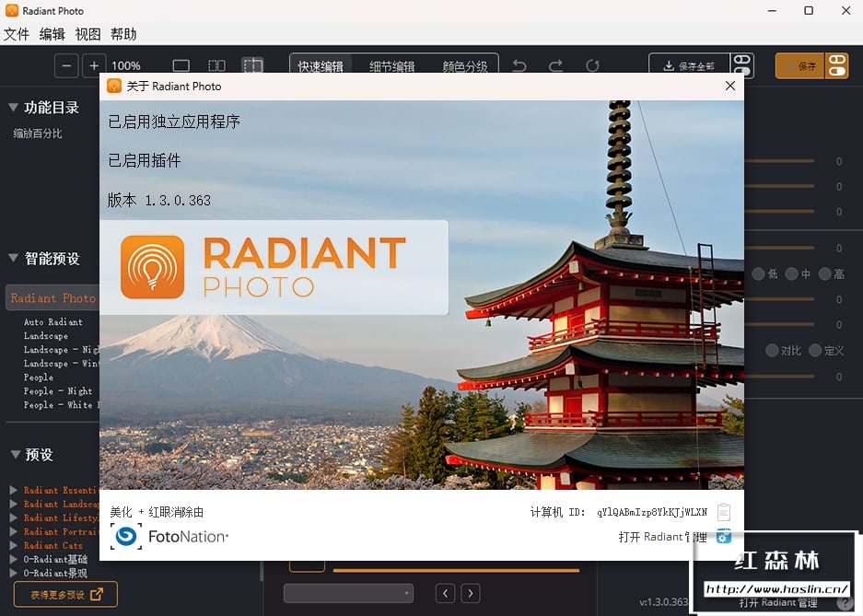Collapse the 预设 section
863x616 pixels.
[x=16, y=454]
